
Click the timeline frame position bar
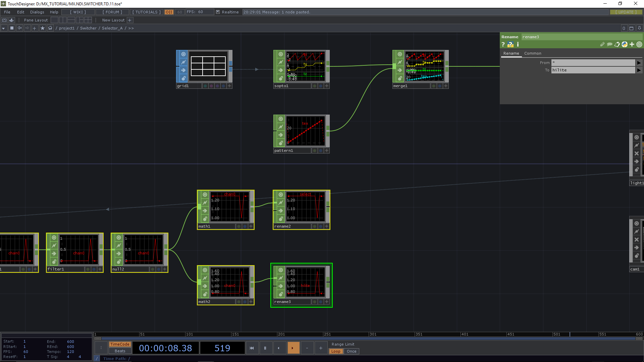tap(369, 334)
